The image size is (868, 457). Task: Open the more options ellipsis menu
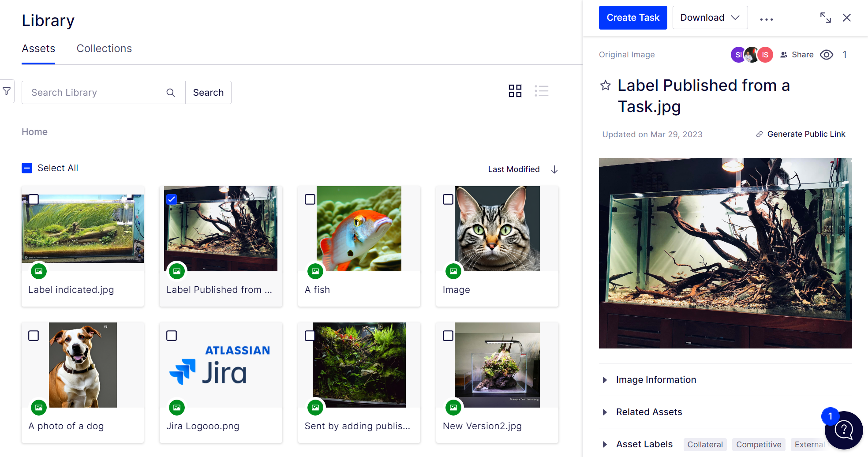[766, 19]
